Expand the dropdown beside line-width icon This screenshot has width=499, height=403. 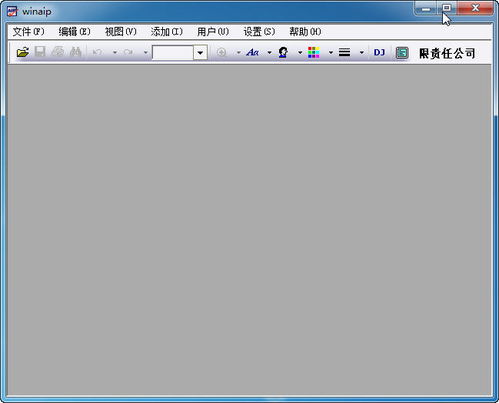click(x=361, y=53)
